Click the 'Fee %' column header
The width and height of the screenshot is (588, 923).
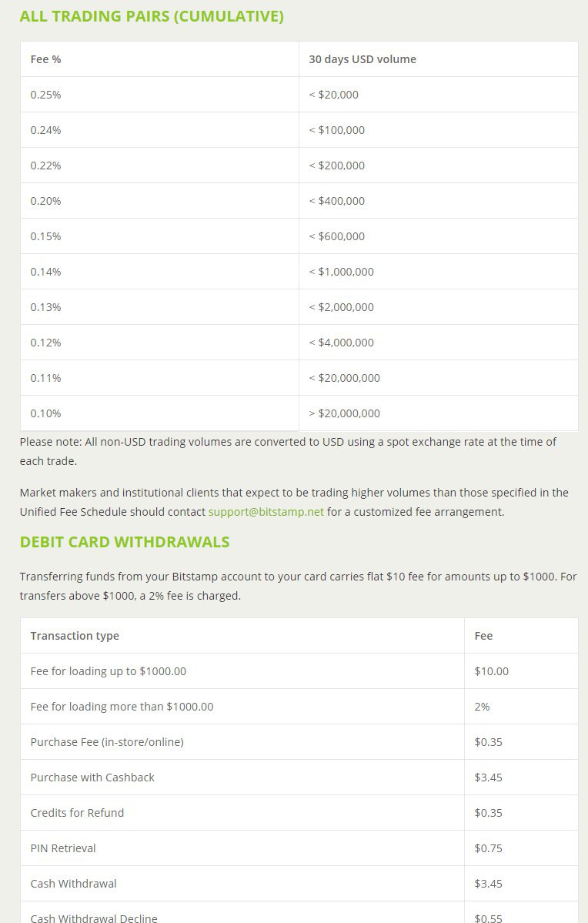click(45, 59)
